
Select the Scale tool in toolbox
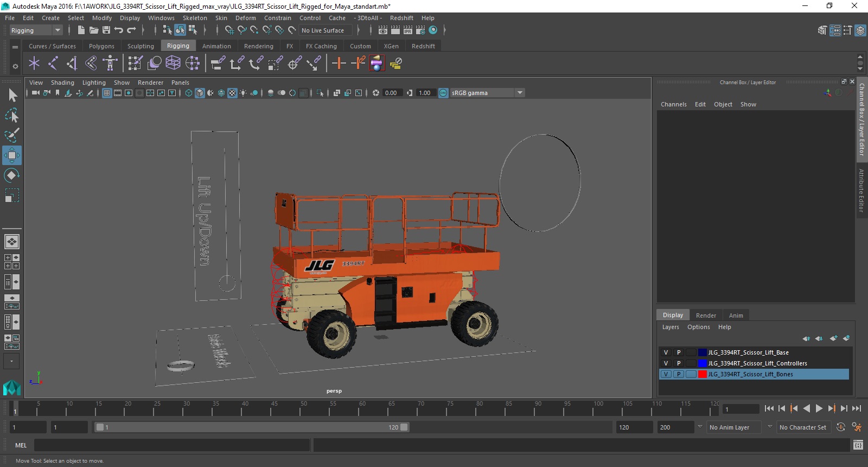pyautogui.click(x=12, y=195)
